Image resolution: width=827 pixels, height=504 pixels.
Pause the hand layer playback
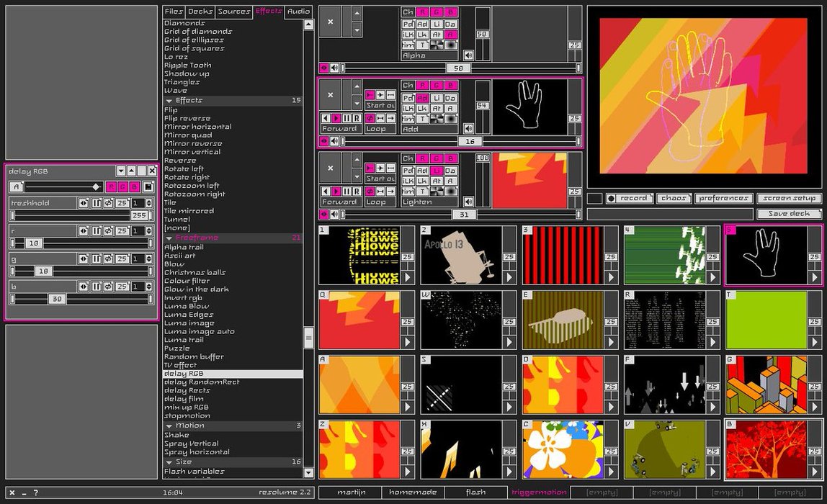(346, 118)
